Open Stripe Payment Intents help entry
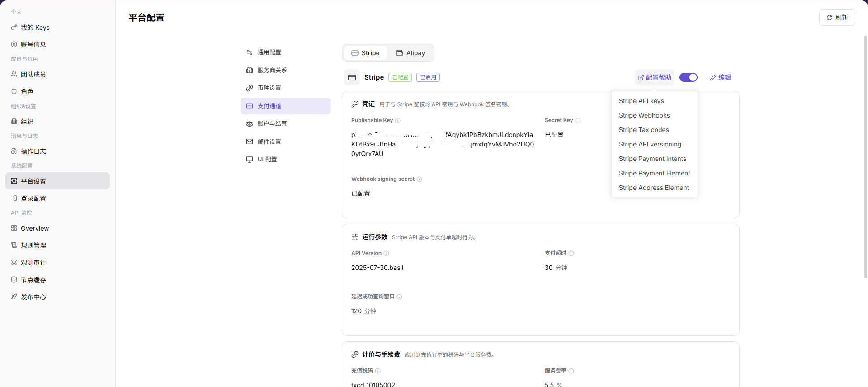868x387 pixels. 655,159
